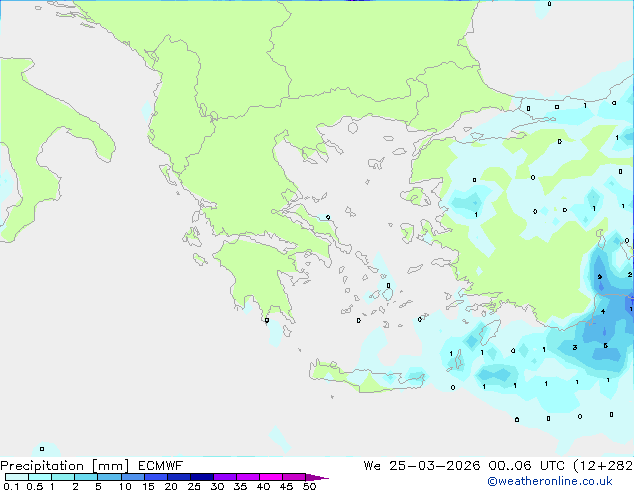Click the purple arrow tip above 50
Viewport: 634px width, 490px height.
[317, 477]
